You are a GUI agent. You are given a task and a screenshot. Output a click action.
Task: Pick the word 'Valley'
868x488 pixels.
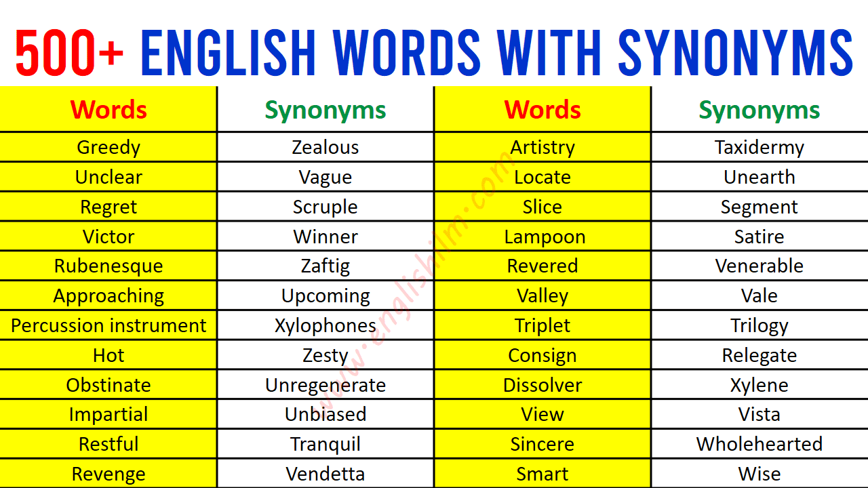(542, 296)
